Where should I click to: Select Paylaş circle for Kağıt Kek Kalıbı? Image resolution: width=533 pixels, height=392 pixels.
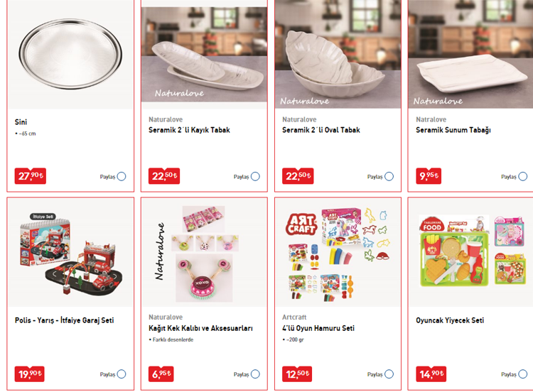(x=255, y=374)
